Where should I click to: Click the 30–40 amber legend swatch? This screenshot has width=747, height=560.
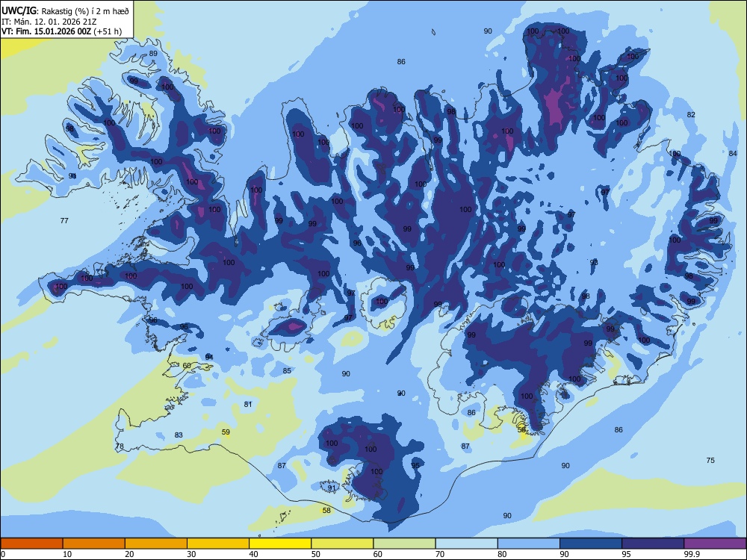(218, 544)
